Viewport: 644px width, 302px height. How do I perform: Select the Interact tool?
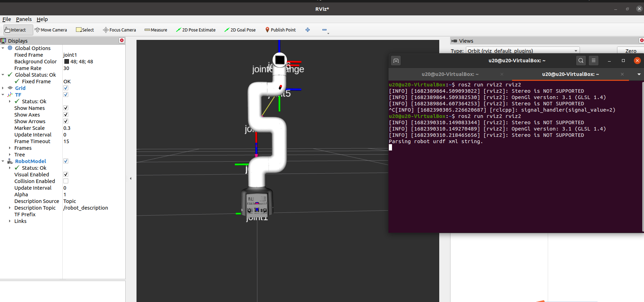pyautogui.click(x=16, y=30)
